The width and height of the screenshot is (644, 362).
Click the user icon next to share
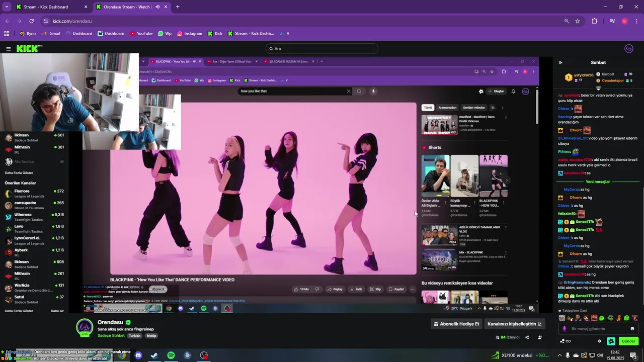coord(540,337)
